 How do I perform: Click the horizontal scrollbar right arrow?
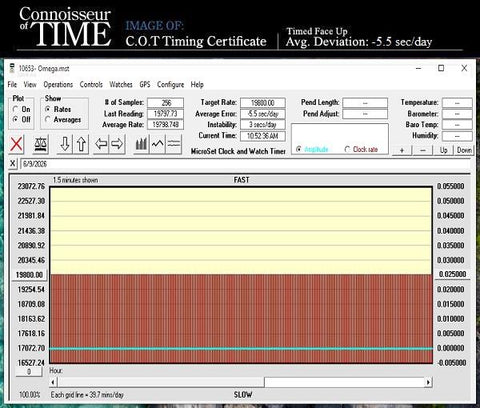pos(428,382)
